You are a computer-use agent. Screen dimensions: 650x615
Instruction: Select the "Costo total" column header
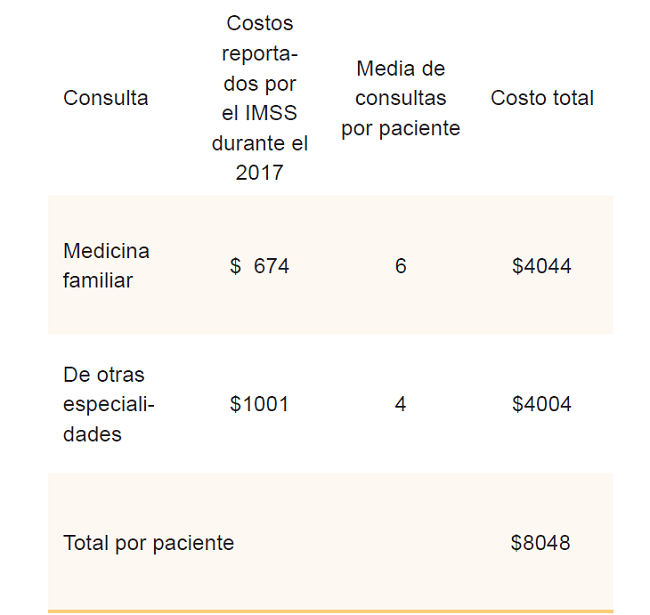point(542,98)
